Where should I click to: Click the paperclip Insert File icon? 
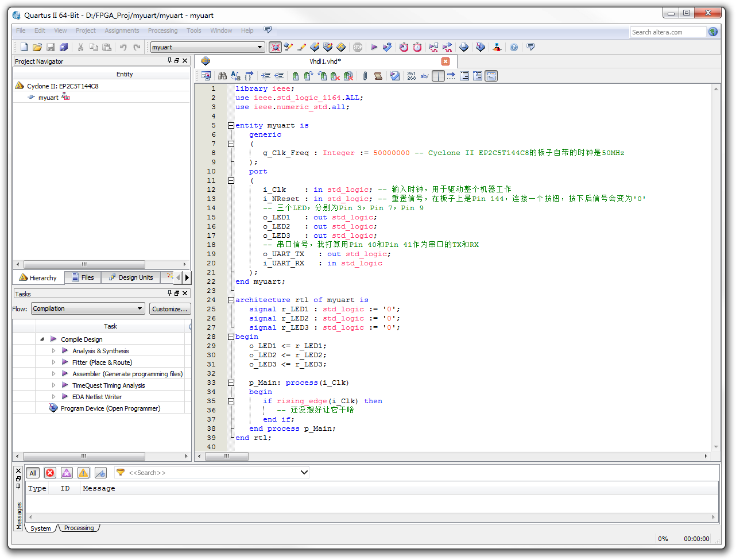pos(365,76)
